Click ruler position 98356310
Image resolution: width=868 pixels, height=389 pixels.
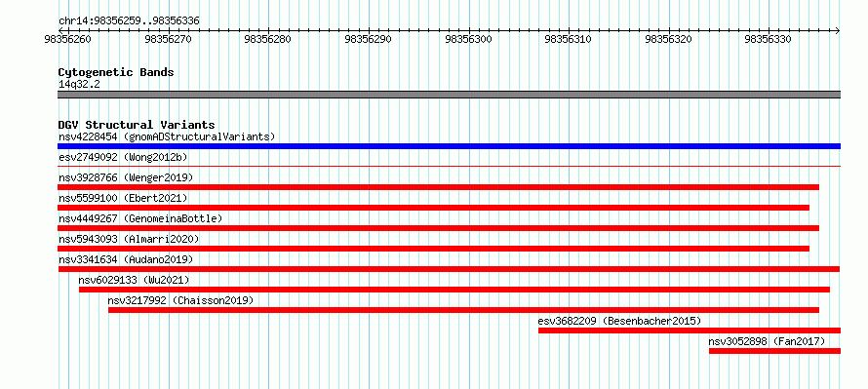click(x=569, y=40)
